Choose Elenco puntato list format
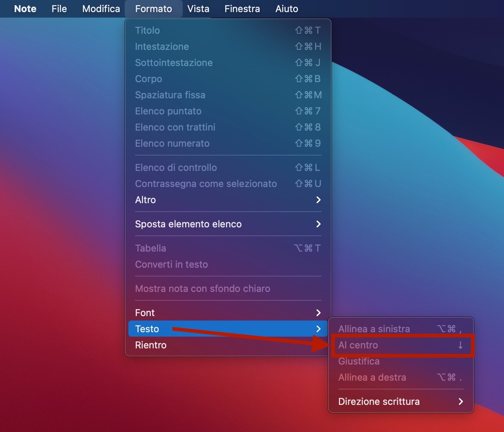The image size is (504, 432). click(228, 111)
